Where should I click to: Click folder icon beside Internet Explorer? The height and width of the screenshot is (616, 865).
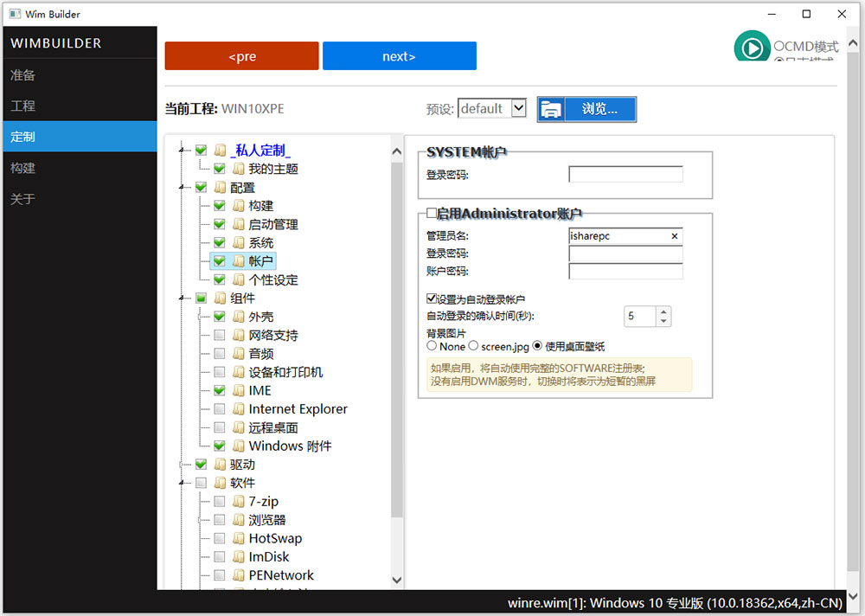point(239,409)
